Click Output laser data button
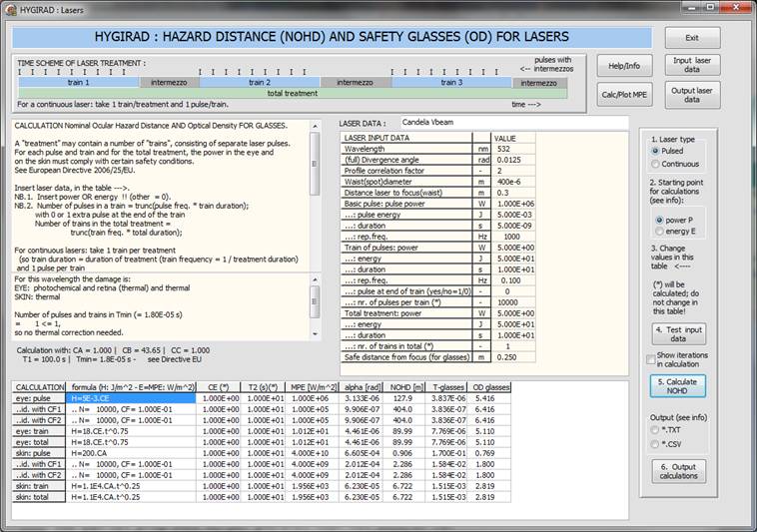Image resolution: width=757 pixels, height=532 pixels. [692, 95]
